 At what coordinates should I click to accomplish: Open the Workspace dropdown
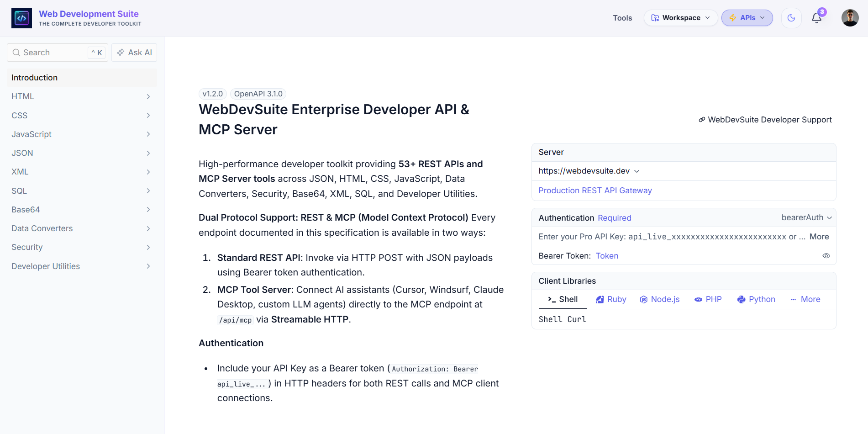point(681,18)
